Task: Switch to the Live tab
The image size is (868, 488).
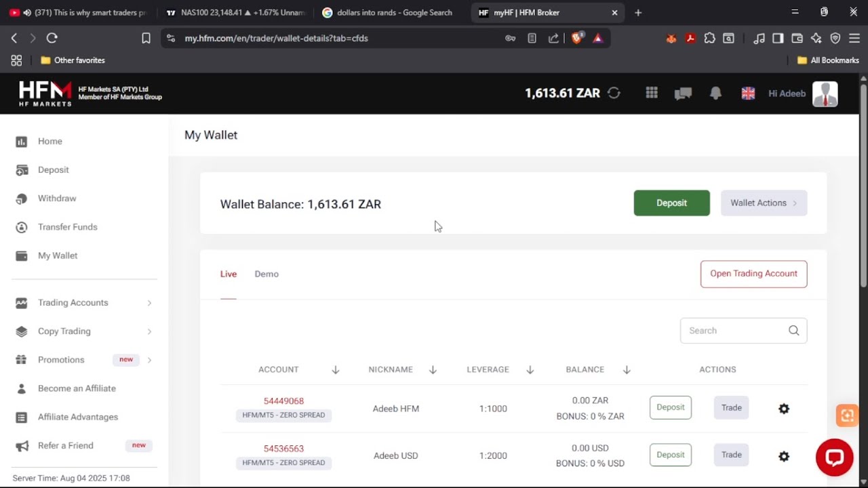Action: point(229,274)
